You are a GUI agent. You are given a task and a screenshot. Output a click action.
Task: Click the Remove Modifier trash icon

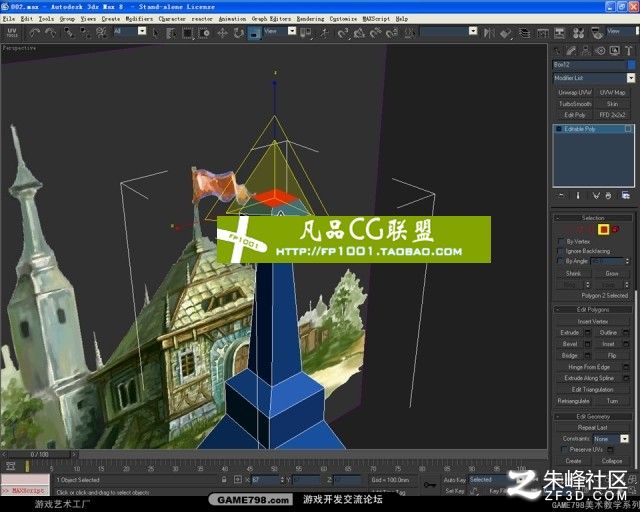609,196
